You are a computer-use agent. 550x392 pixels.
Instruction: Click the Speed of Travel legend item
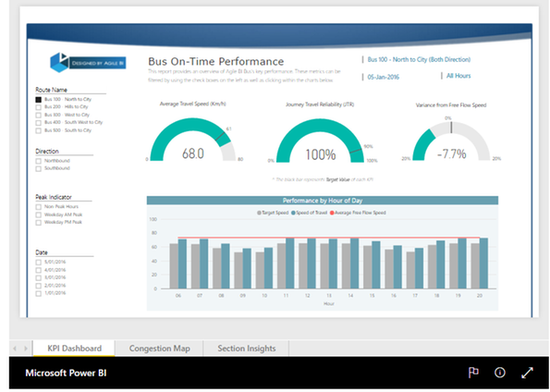click(309, 213)
